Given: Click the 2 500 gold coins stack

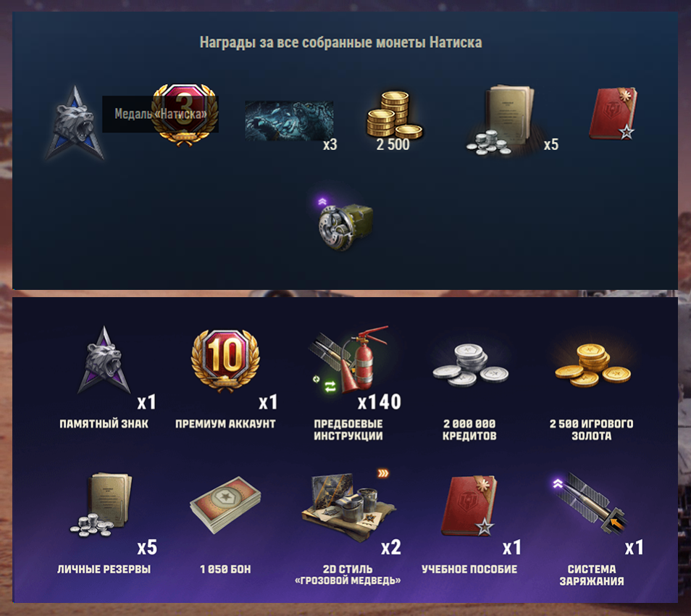Looking at the screenshot, I should coord(395,114).
